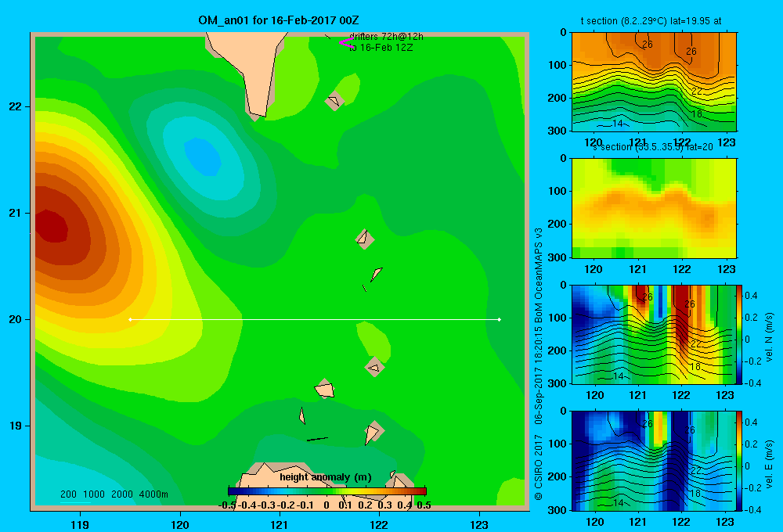The image size is (783, 532).
Task: Click the dark red height anomaly maximum
Action: click(x=52, y=228)
